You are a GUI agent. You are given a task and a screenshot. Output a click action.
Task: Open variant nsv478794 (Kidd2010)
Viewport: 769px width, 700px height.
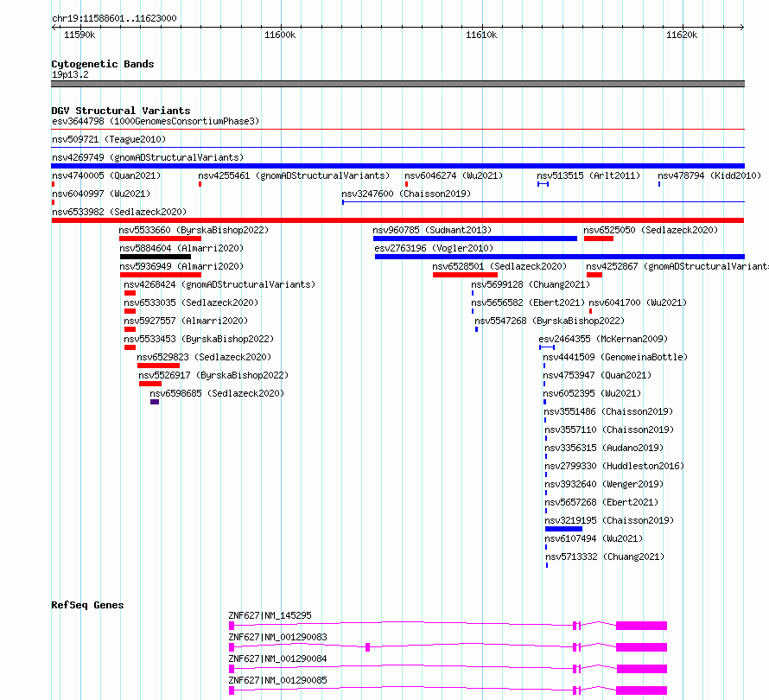pyautogui.click(x=709, y=175)
